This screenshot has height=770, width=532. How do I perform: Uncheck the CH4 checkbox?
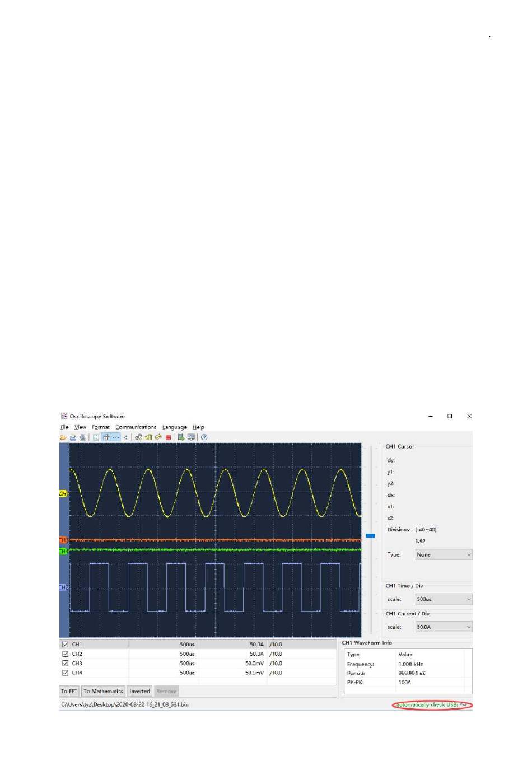65,673
